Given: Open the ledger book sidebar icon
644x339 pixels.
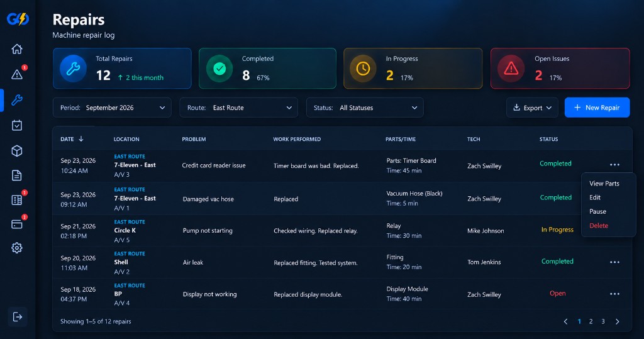Looking at the screenshot, I should pos(17,200).
